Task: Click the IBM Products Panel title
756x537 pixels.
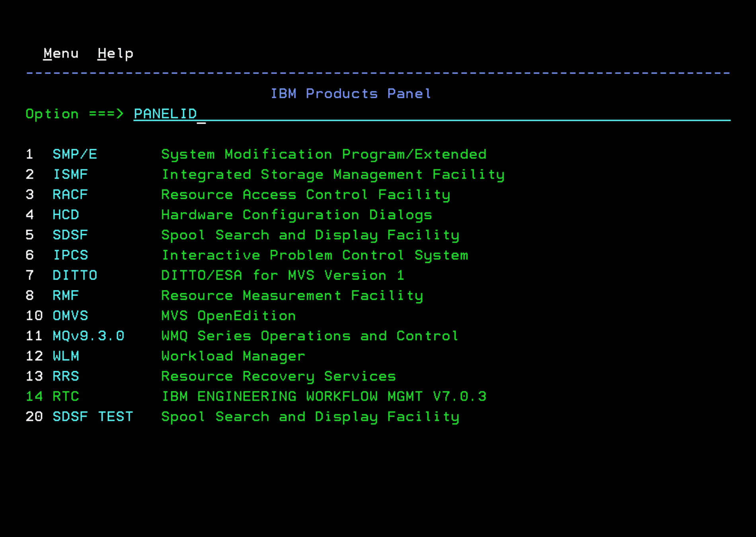Action: tap(351, 94)
